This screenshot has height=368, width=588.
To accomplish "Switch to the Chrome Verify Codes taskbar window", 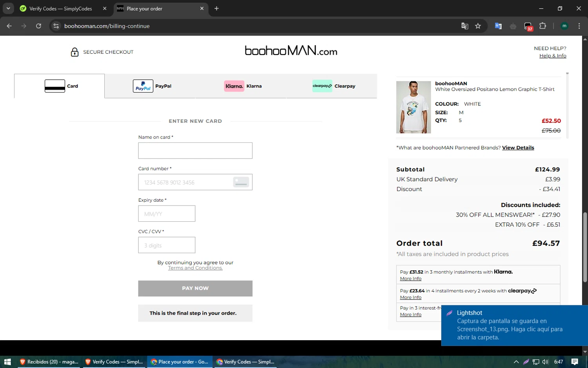I will [245, 362].
